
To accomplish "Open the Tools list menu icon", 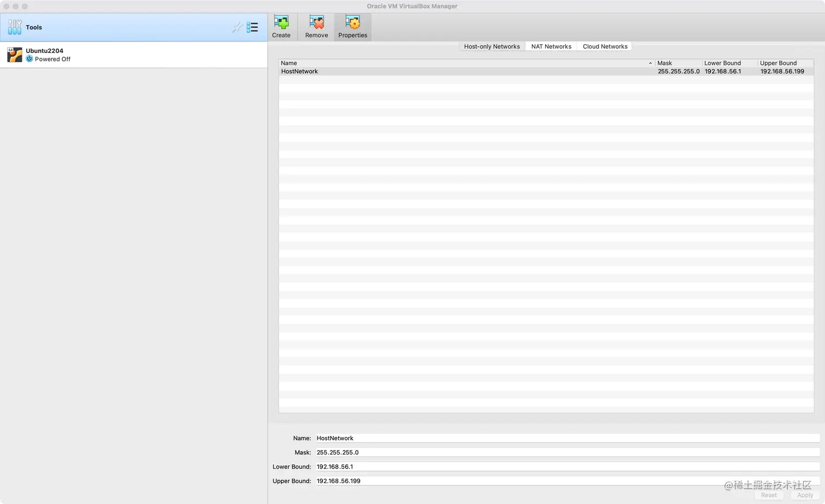I will 252,27.
